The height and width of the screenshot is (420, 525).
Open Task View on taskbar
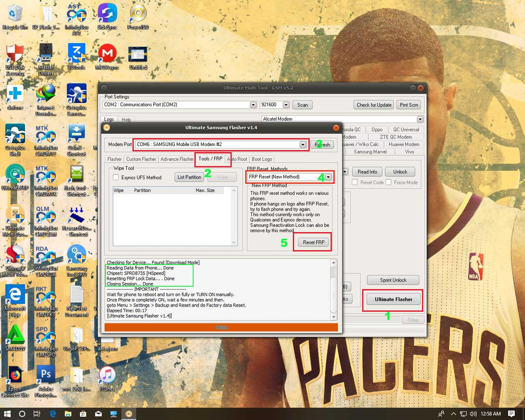(37, 414)
